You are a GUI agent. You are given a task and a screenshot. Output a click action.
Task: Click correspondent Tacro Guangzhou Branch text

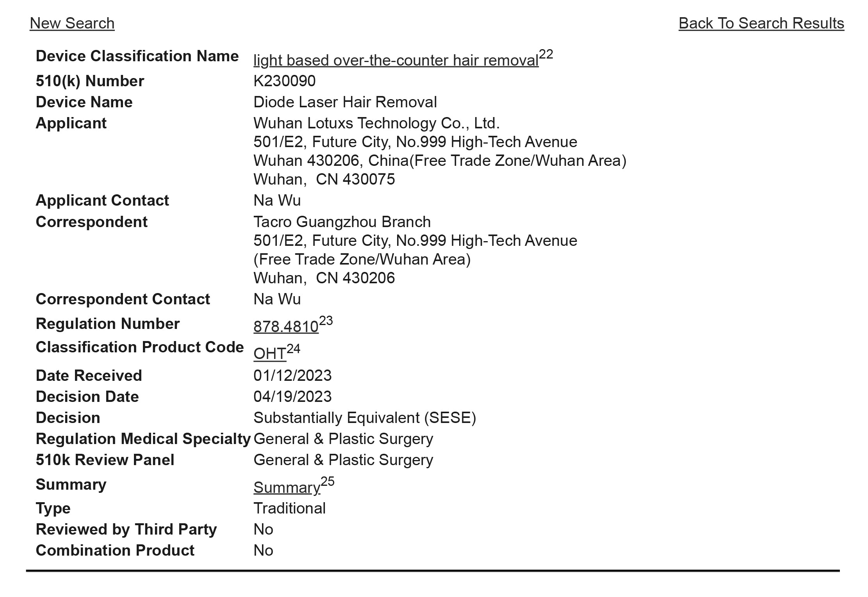[342, 222]
